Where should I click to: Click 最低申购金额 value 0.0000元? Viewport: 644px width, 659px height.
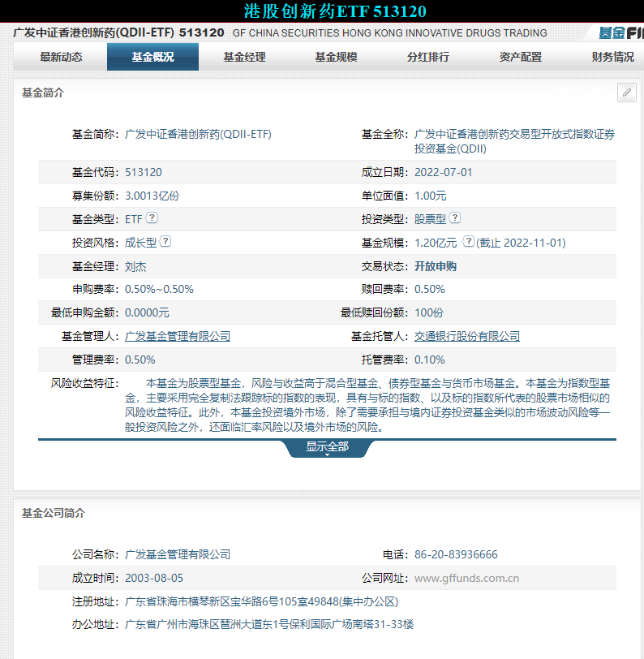pyautogui.click(x=147, y=312)
